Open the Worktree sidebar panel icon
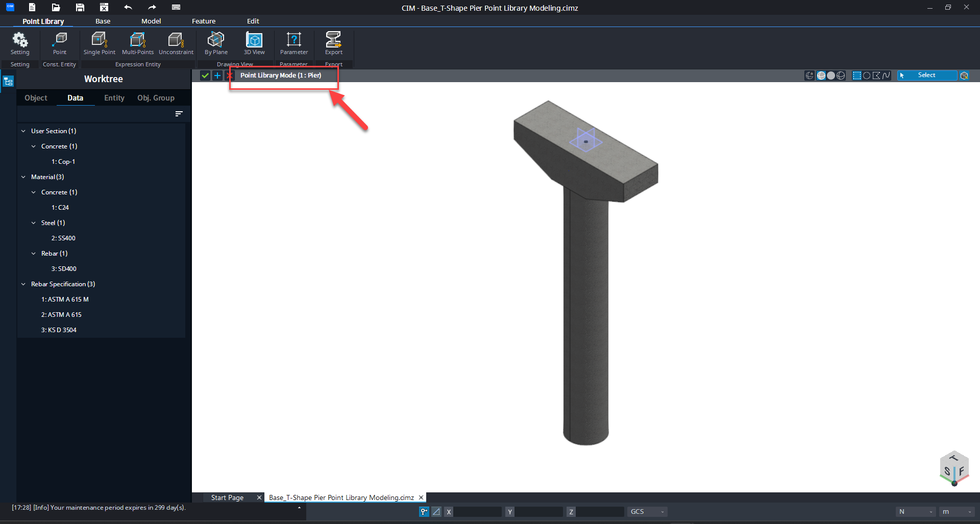980x524 pixels. pos(8,82)
